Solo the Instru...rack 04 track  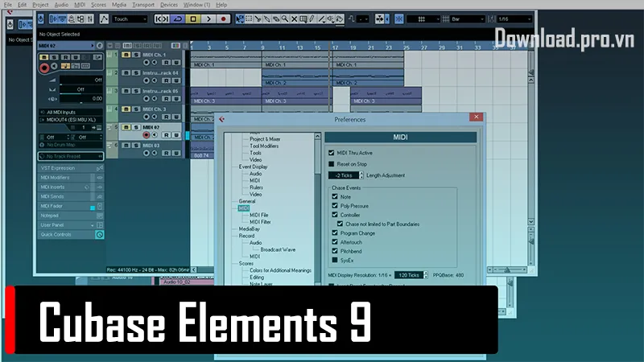point(136,72)
